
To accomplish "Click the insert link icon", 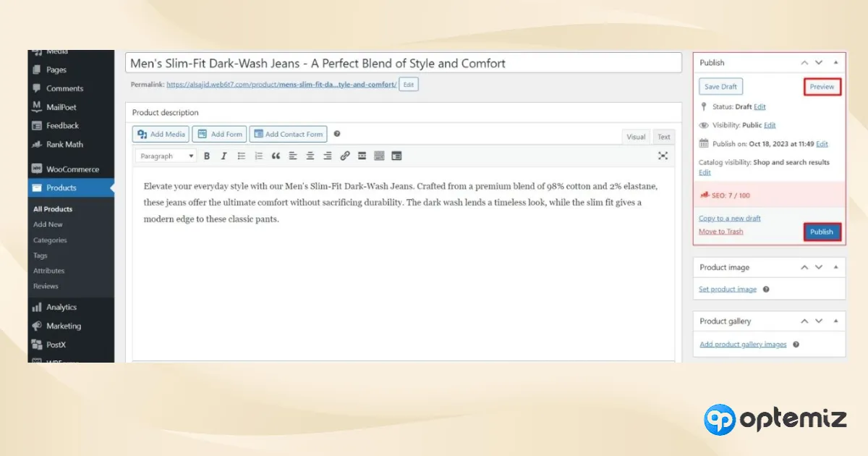I will click(345, 156).
